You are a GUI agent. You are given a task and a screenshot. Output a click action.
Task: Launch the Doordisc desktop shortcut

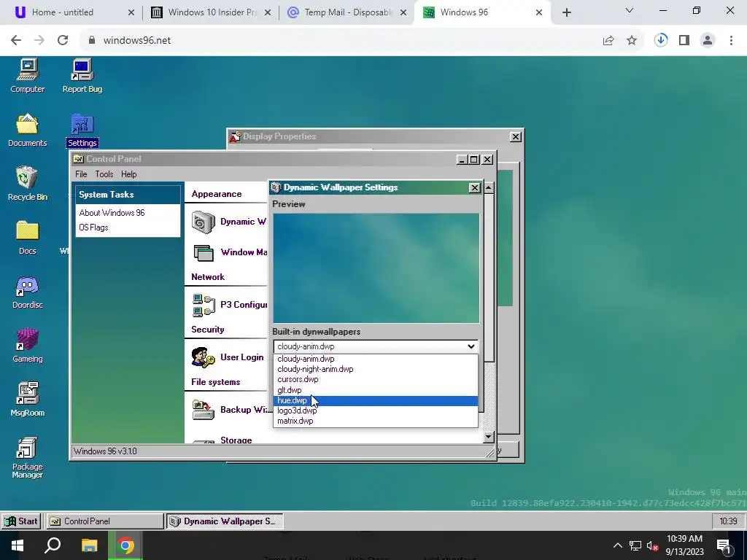27,292
